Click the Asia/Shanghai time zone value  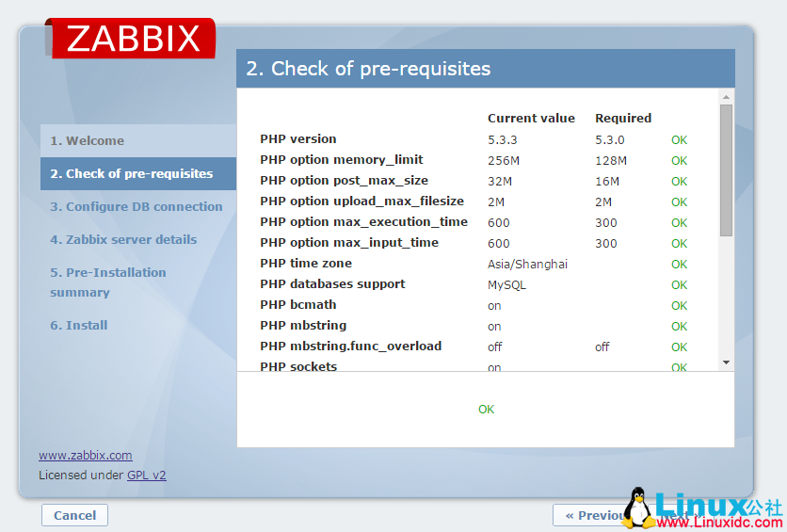pyautogui.click(x=527, y=264)
